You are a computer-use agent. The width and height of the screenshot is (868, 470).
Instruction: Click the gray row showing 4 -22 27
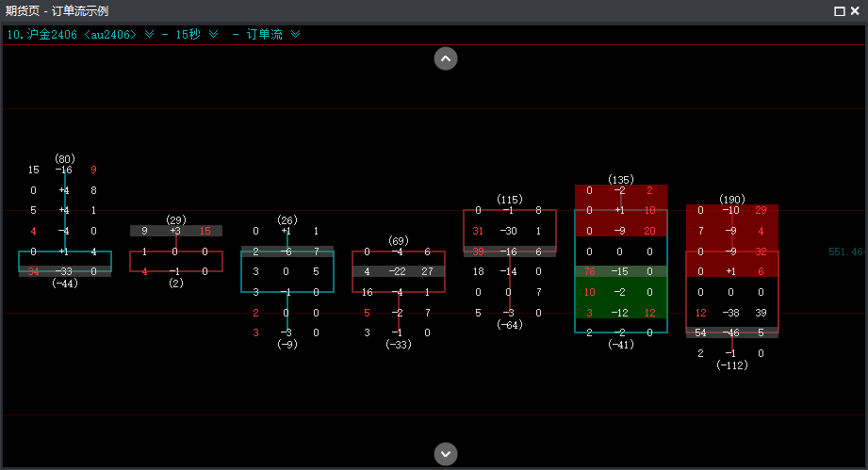click(x=397, y=271)
